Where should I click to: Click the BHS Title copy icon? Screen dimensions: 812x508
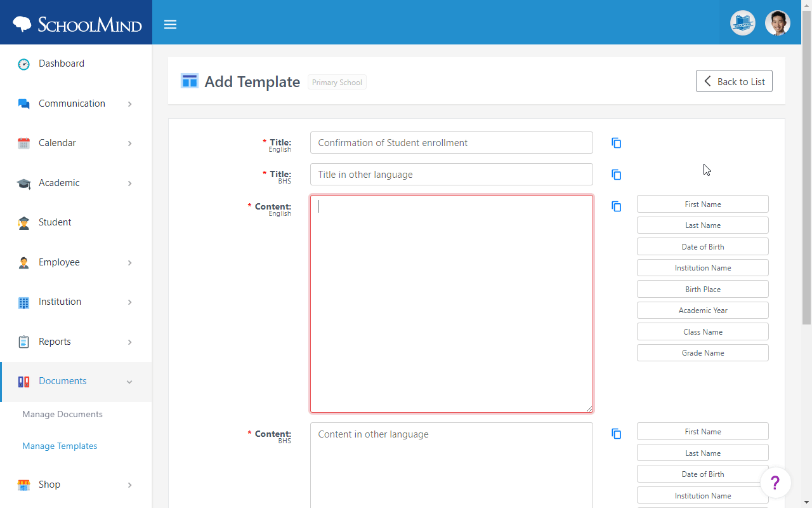pyautogui.click(x=616, y=174)
